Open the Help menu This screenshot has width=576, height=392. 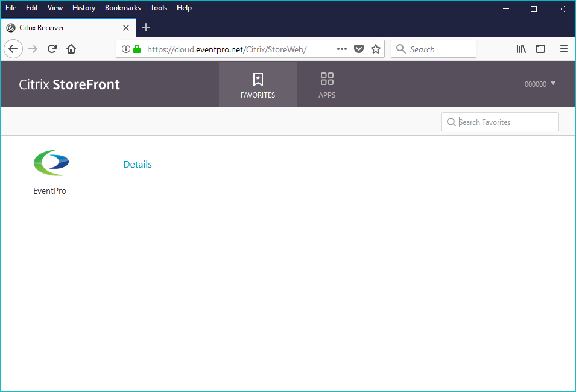[x=184, y=8]
